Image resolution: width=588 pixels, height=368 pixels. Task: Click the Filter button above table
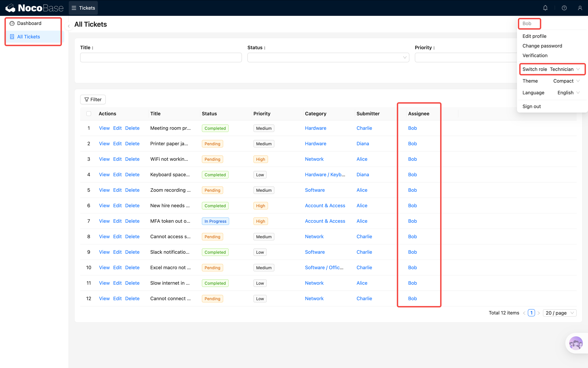[93, 99]
